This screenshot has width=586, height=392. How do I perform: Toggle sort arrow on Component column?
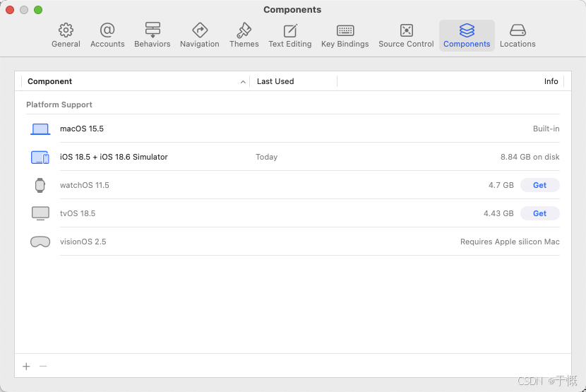(x=243, y=82)
